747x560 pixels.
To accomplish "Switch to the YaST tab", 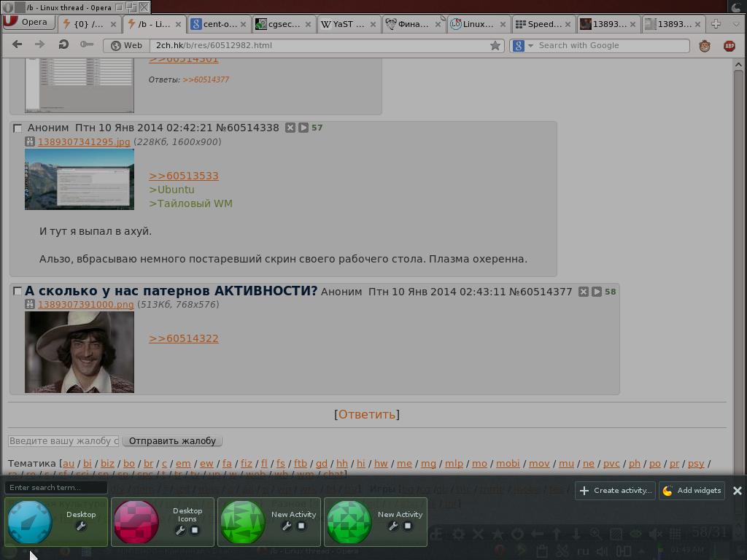I will point(348,24).
